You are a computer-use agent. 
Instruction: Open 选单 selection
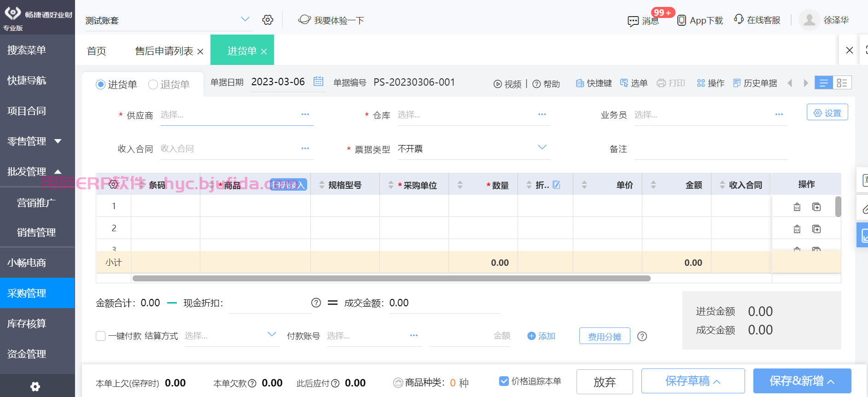[634, 83]
